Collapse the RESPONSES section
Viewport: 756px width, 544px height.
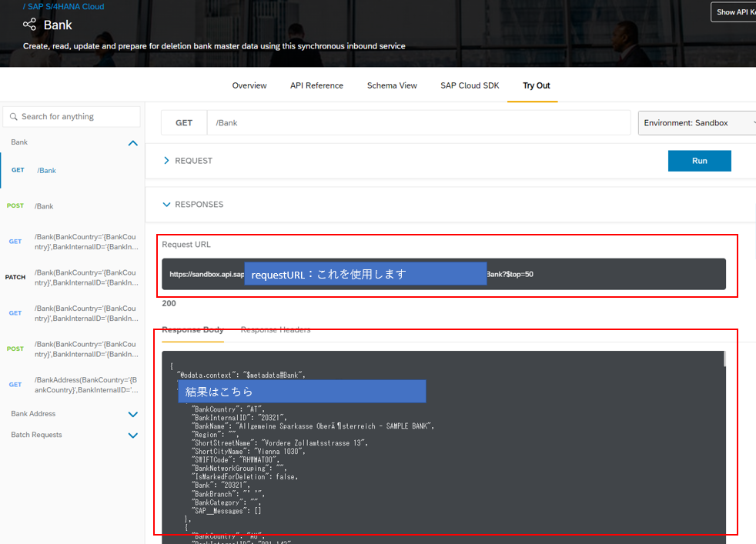coord(166,205)
